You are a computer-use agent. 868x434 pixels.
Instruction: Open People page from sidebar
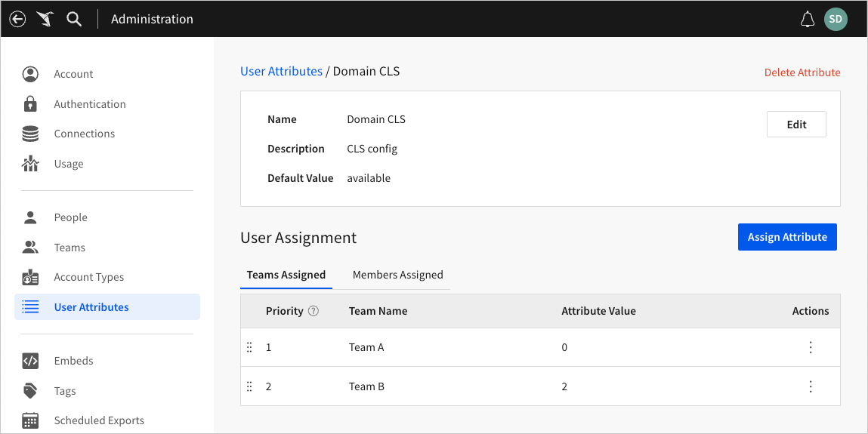click(71, 217)
